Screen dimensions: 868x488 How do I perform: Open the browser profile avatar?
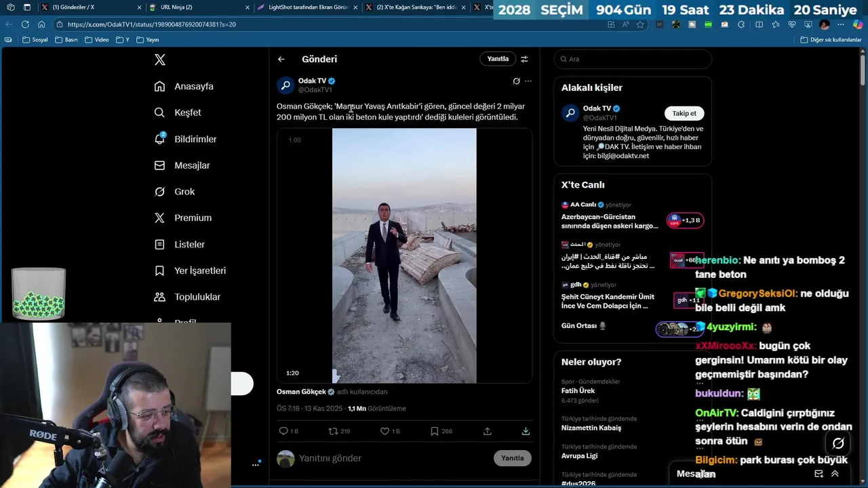[825, 24]
